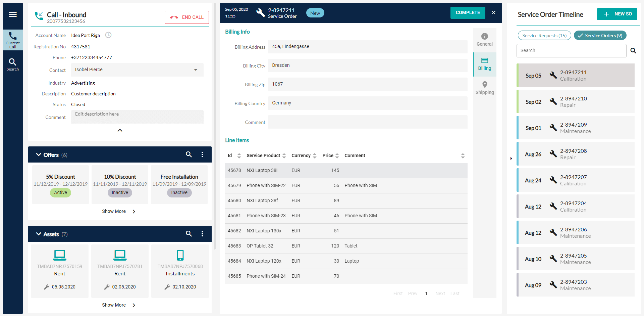Open Search from the left sidebar
Viewport: 644px width, 316px height.
pos(12,64)
